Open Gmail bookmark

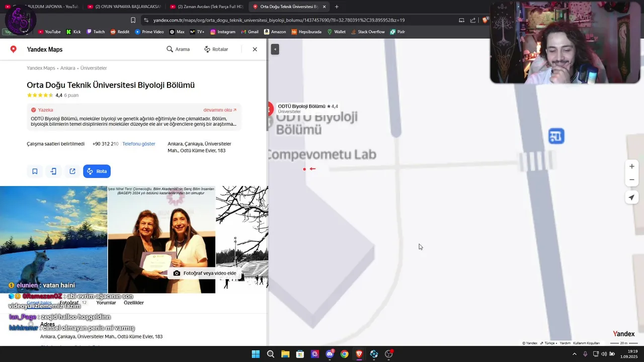pyautogui.click(x=250, y=32)
